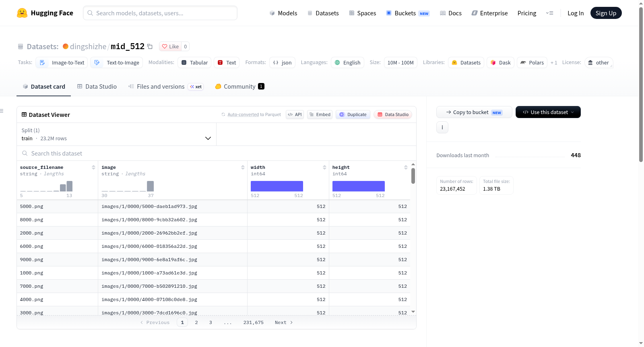Visit the Pricing page
The width and height of the screenshot is (644, 347).
click(x=527, y=13)
